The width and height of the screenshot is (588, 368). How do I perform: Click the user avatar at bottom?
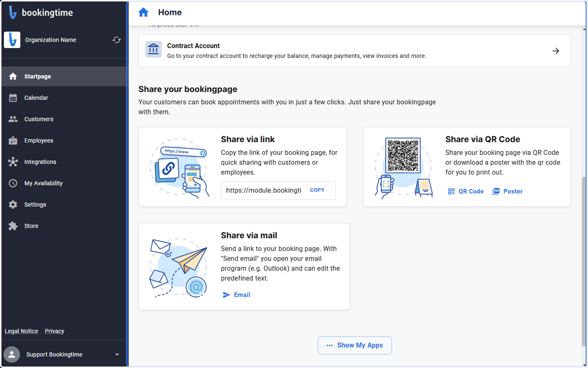(x=12, y=354)
